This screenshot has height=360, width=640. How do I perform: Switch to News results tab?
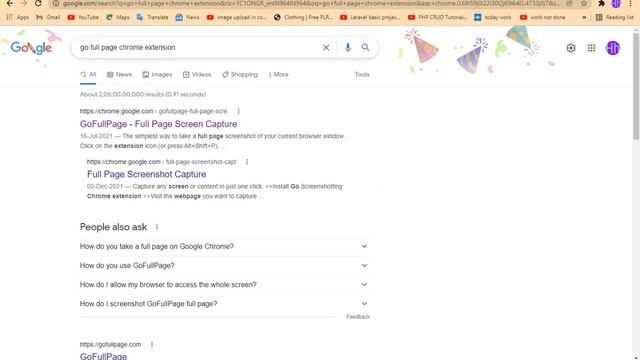tap(119, 74)
